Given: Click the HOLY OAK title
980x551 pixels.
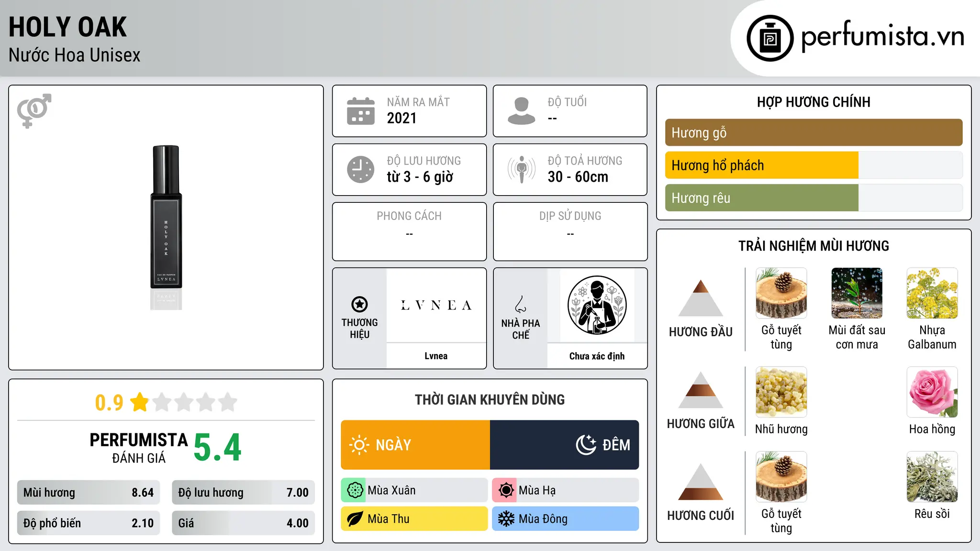Looking at the screenshot, I should point(67,27).
